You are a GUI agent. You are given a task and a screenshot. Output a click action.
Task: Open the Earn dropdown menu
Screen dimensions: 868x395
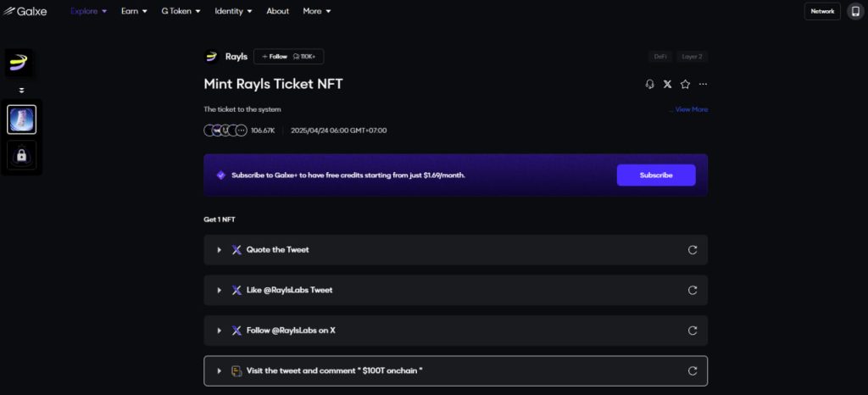pos(134,11)
